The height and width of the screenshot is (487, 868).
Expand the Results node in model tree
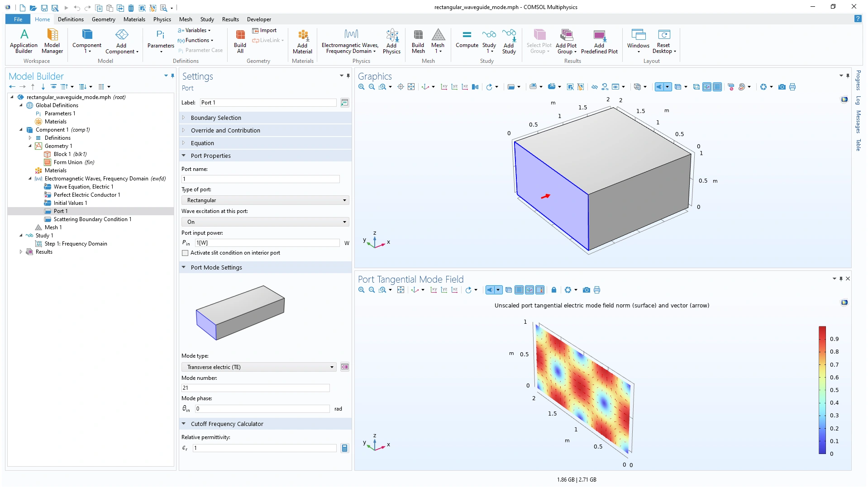coord(21,252)
